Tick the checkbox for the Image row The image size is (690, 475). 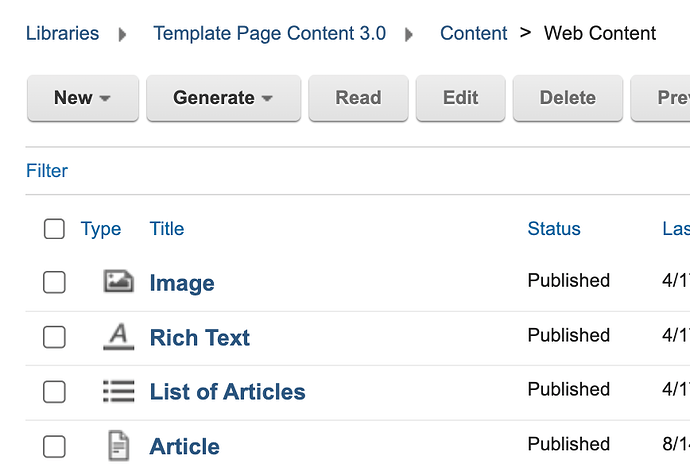click(x=54, y=283)
